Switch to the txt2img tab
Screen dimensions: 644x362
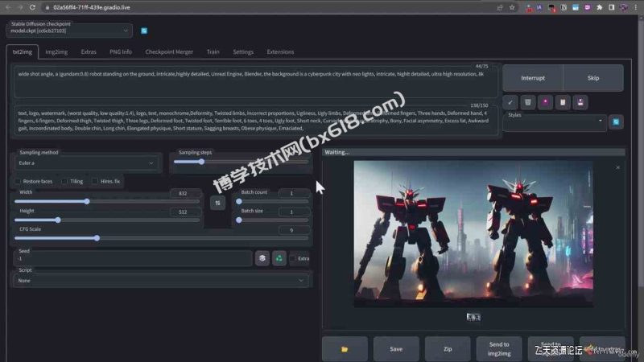pos(23,52)
